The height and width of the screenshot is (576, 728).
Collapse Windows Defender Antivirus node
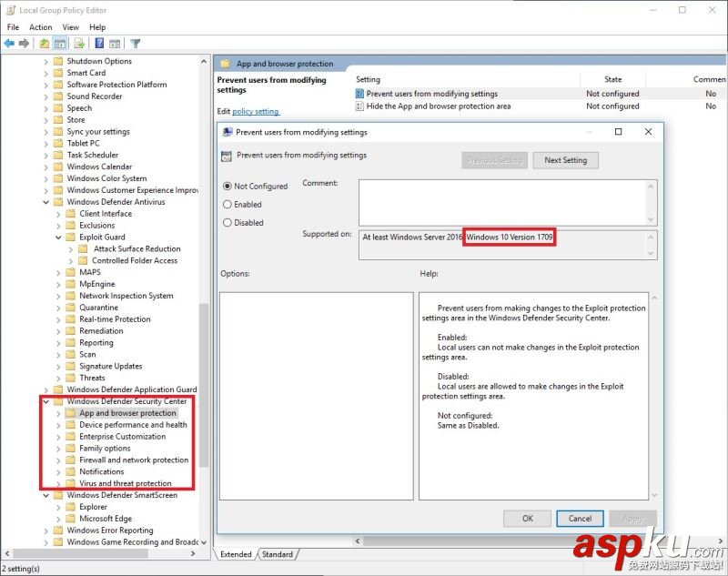[x=46, y=202]
